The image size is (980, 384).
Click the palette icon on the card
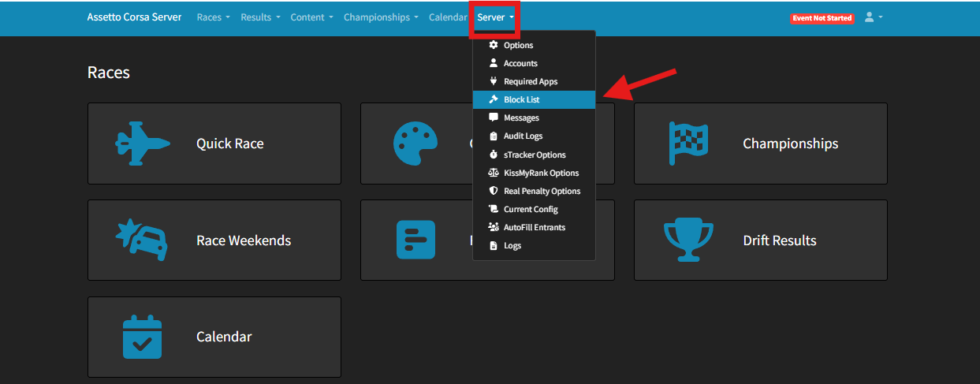(x=415, y=144)
